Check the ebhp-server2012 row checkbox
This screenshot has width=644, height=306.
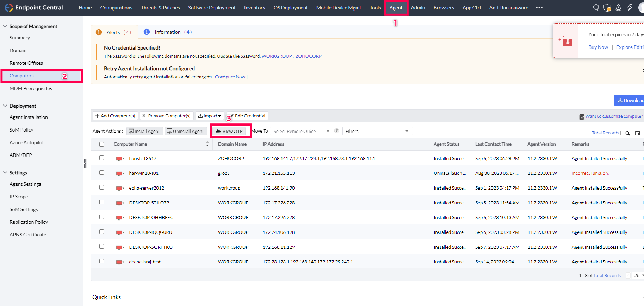pyautogui.click(x=102, y=187)
